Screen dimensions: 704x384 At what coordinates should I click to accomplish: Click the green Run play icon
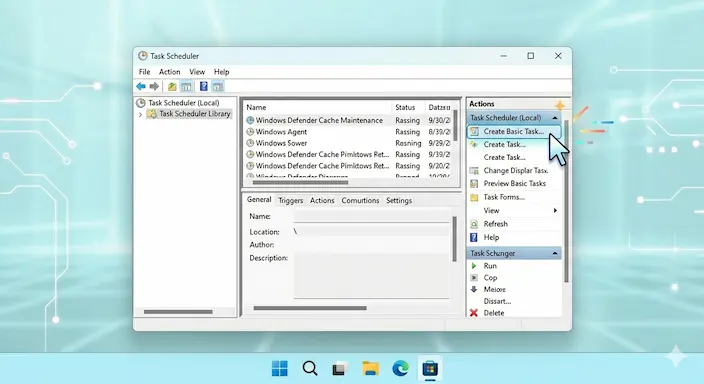click(474, 266)
